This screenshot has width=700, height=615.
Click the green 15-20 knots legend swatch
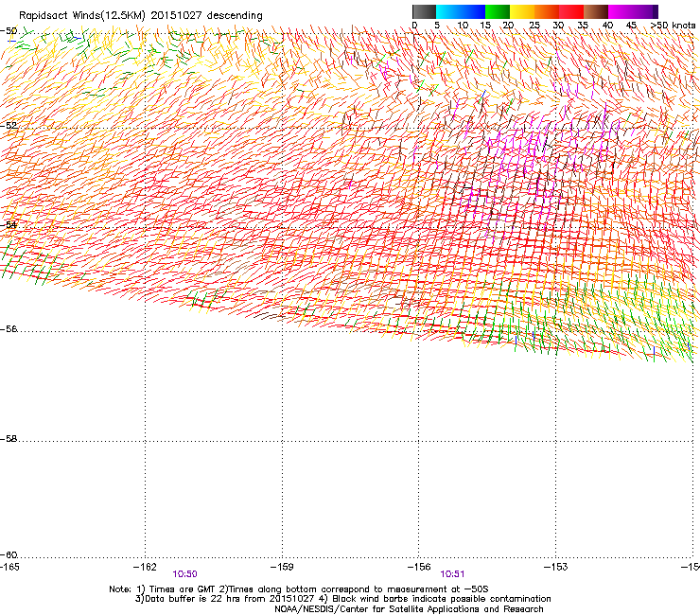[498, 11]
